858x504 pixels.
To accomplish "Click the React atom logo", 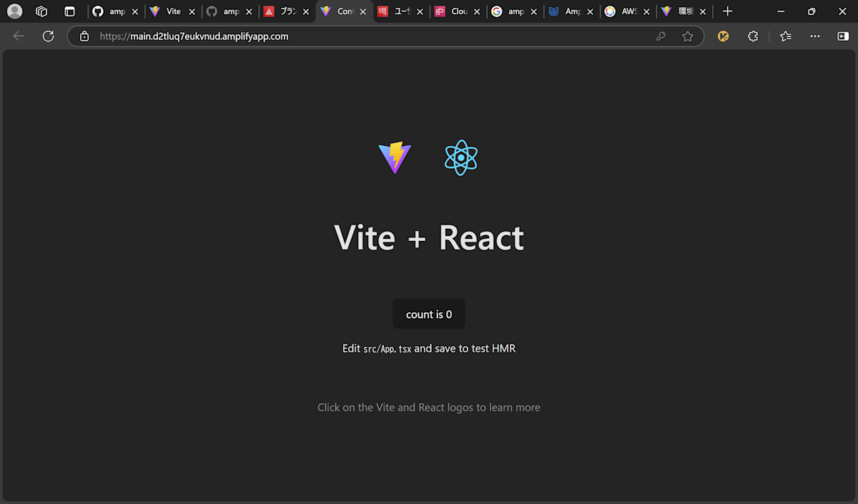I will pyautogui.click(x=461, y=158).
